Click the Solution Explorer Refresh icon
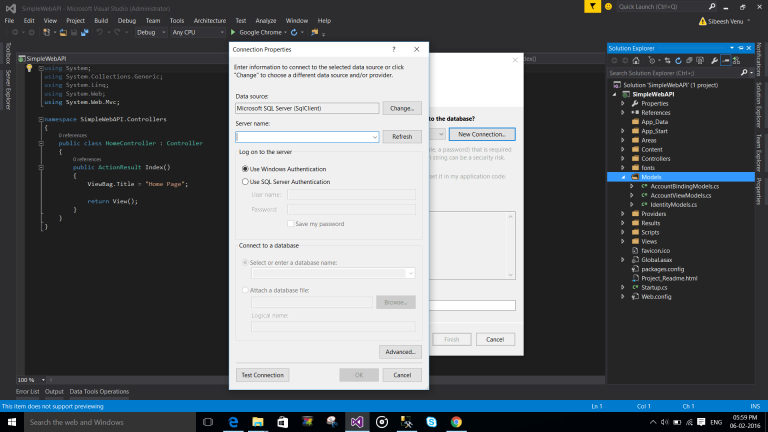The height and width of the screenshot is (432, 768). pos(677,60)
